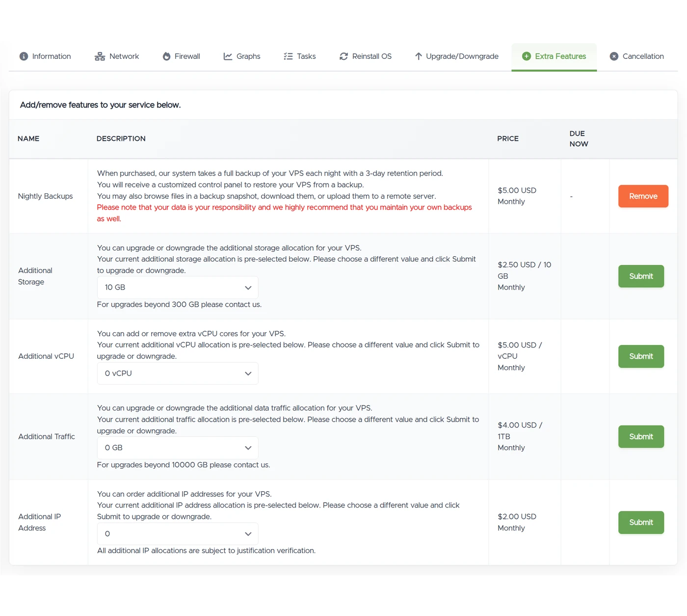Switch to the Tasks tab

coord(300,56)
